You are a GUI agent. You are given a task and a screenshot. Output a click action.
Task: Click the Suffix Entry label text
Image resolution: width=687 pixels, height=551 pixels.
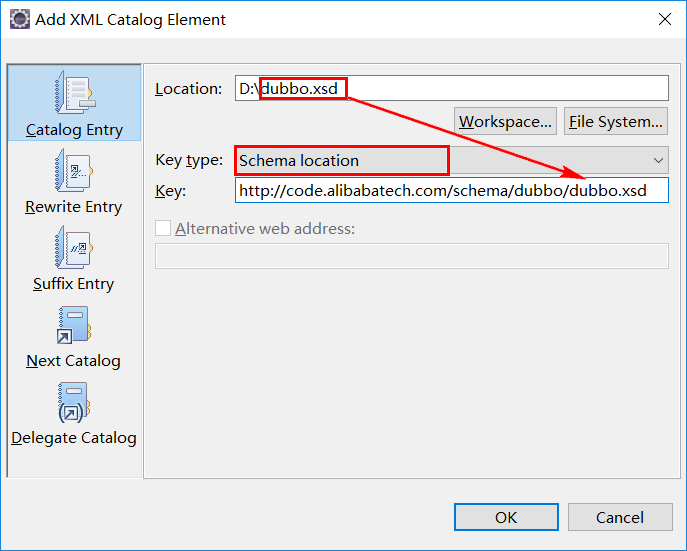click(74, 284)
